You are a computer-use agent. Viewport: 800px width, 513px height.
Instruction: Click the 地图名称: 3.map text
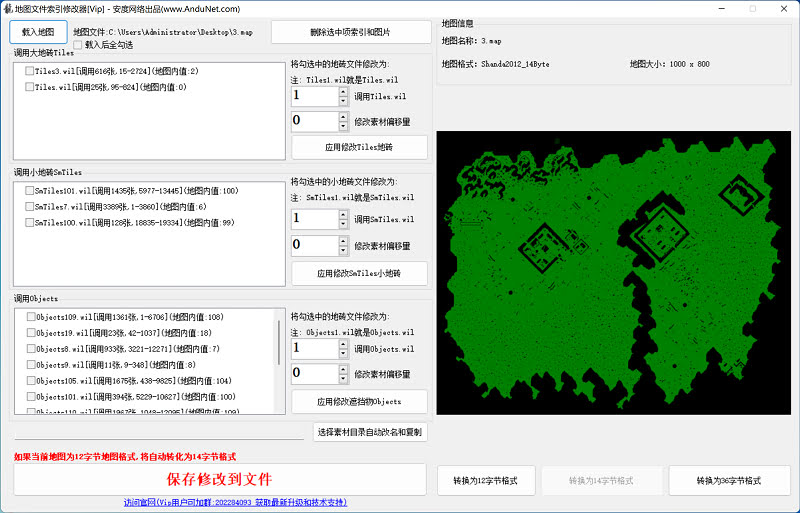[x=471, y=41]
